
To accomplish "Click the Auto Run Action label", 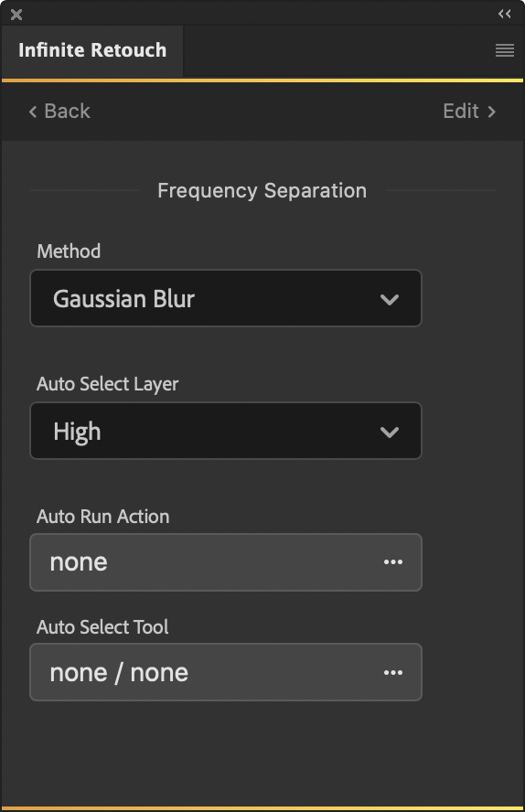I will click(x=103, y=517).
